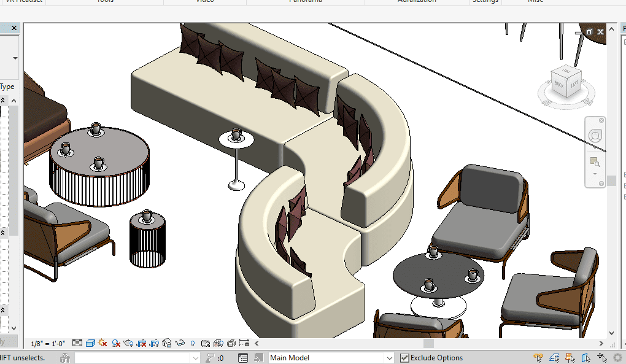Click the Drag Elements on Selection icon
The width and height of the screenshot is (626, 364).
601,358
